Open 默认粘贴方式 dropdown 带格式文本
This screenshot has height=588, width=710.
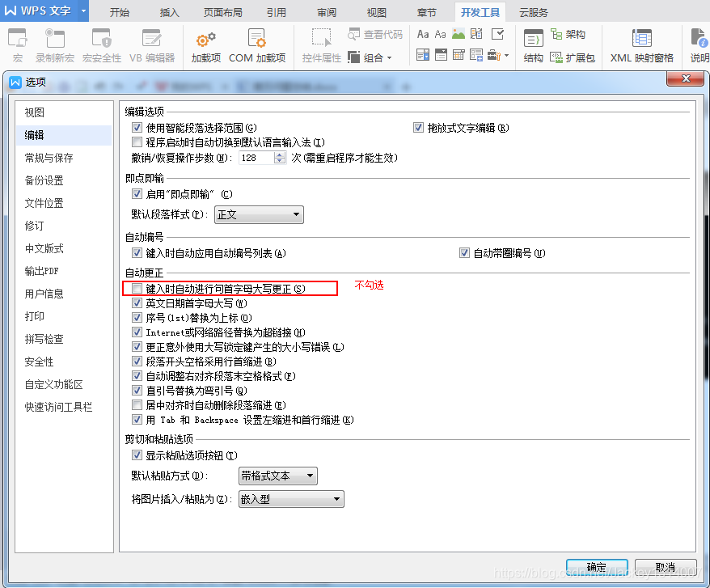coord(277,476)
